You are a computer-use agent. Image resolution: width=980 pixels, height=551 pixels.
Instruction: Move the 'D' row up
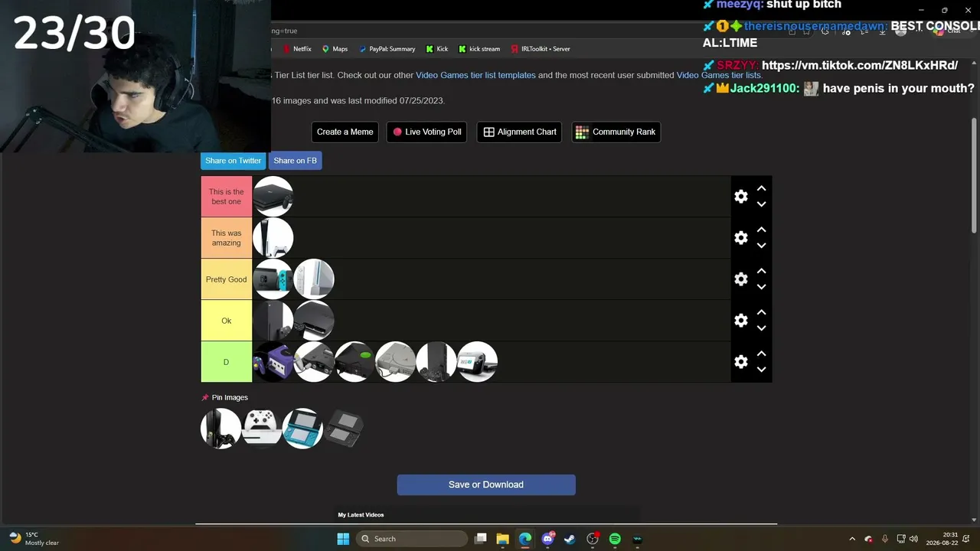[761, 354]
